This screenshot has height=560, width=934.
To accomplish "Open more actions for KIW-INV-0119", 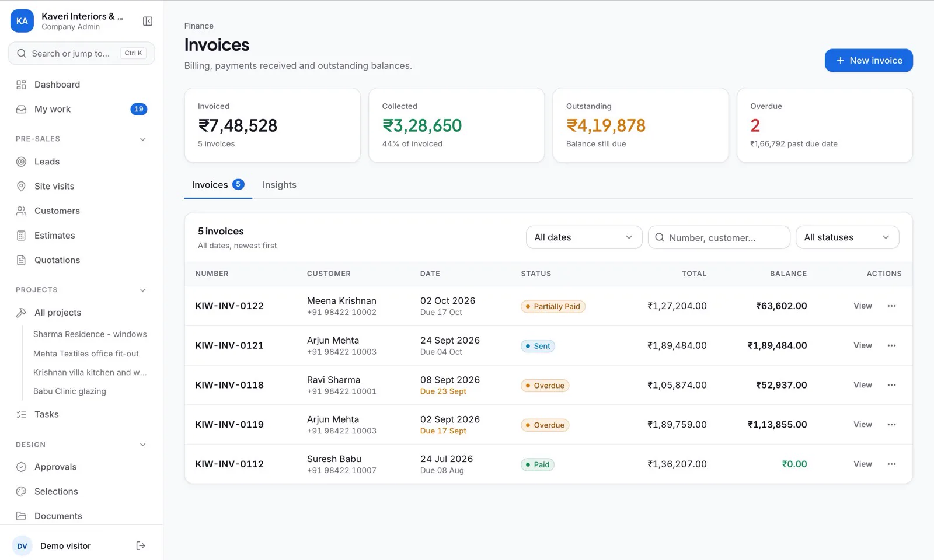I will pyautogui.click(x=891, y=425).
